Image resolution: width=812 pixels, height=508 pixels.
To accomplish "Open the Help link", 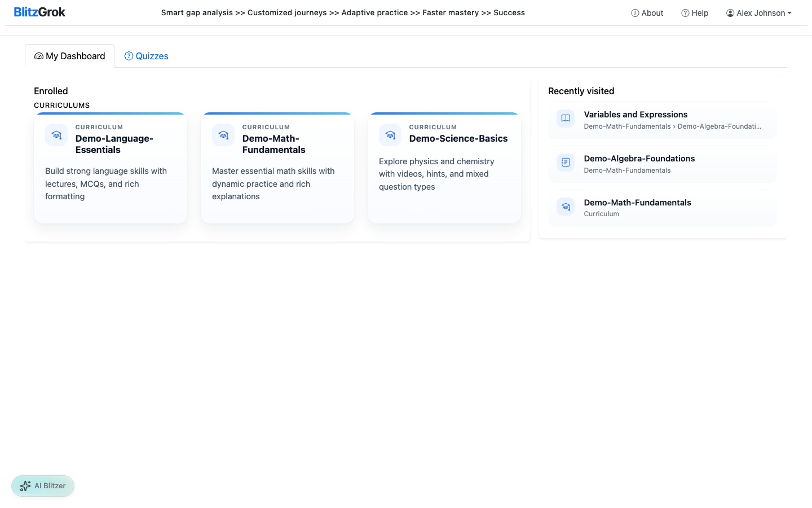I will pos(695,13).
